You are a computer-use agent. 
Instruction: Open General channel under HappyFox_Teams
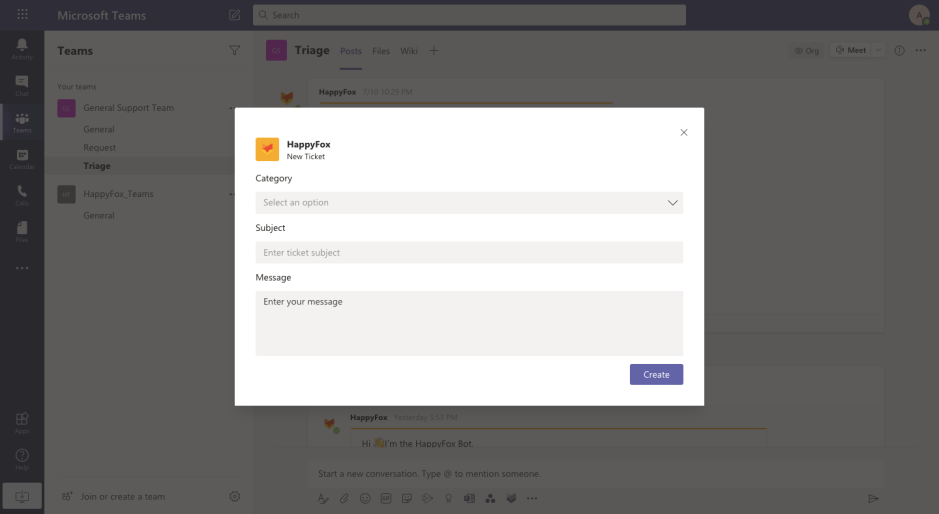pos(99,216)
